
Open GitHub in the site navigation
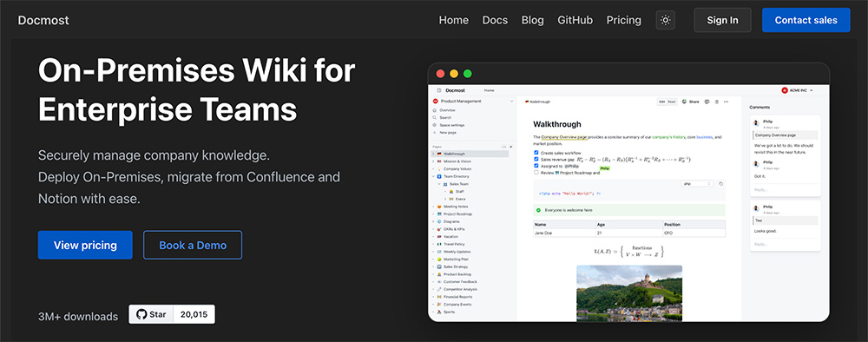click(x=575, y=20)
